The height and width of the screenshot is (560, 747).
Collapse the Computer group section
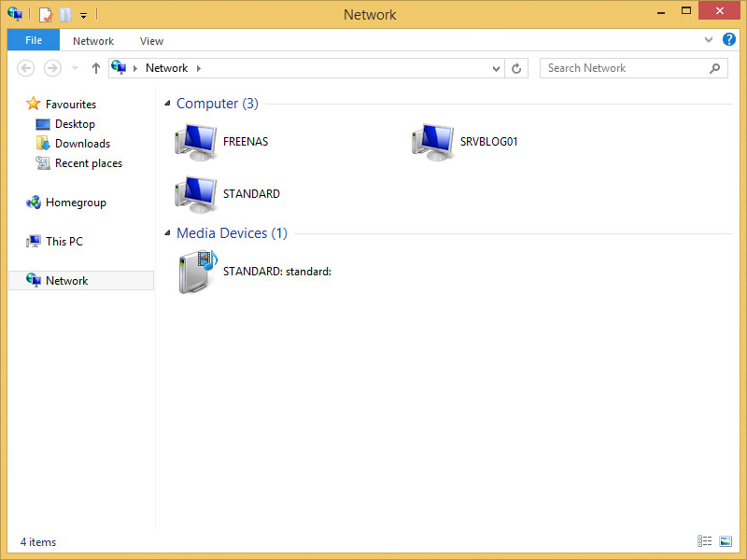click(x=168, y=104)
